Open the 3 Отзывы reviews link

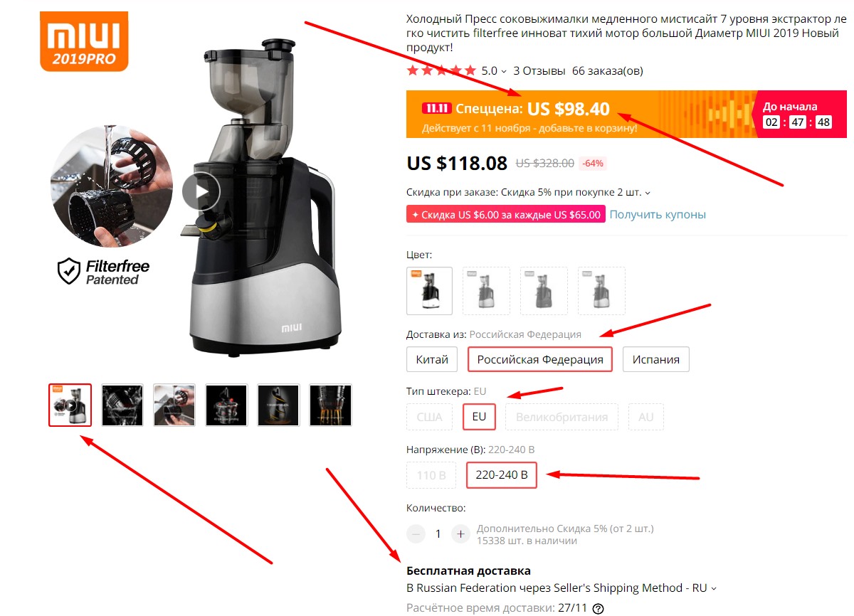point(539,71)
